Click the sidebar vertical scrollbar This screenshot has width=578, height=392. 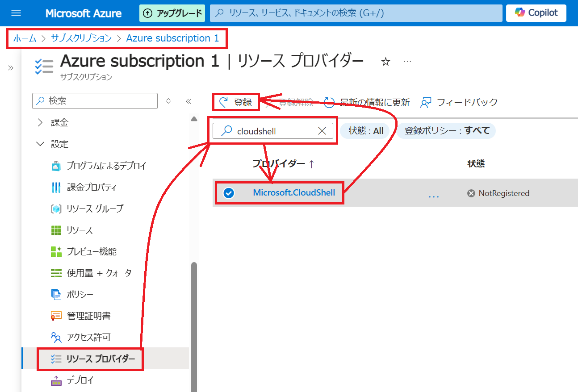[194, 327]
